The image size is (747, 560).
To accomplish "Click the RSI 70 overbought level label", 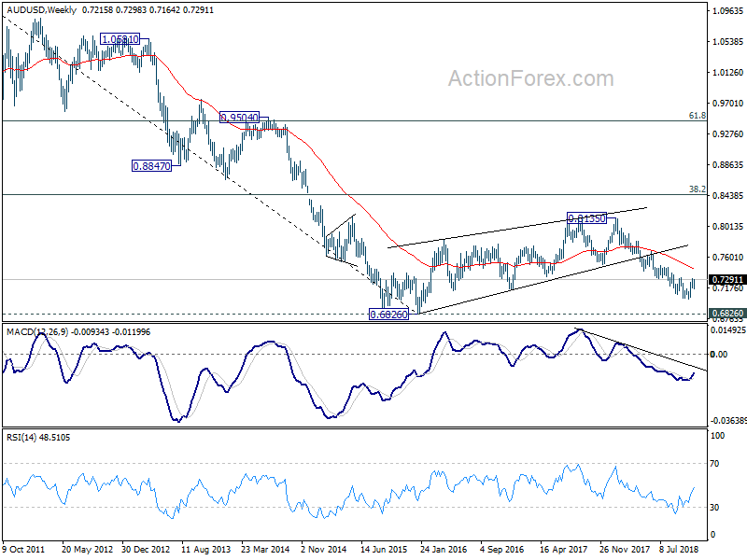I will coord(714,463).
